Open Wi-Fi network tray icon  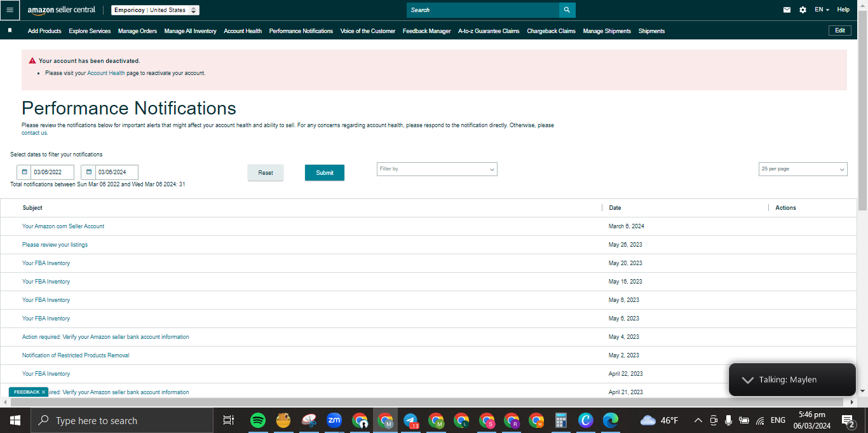coord(760,420)
